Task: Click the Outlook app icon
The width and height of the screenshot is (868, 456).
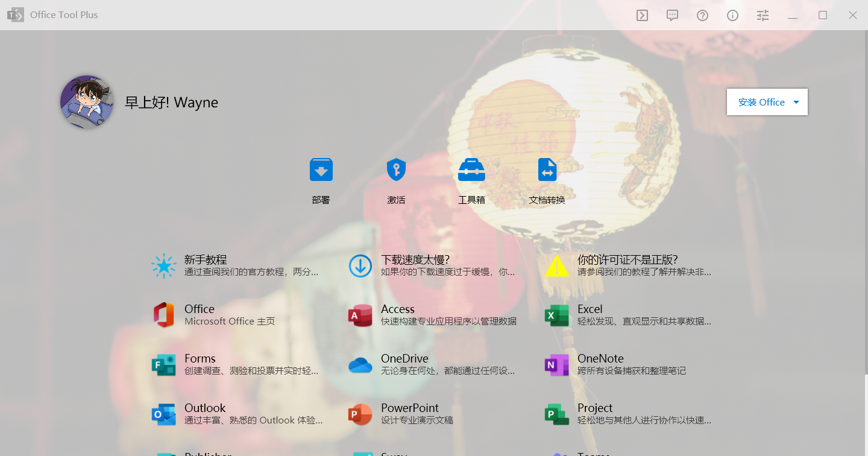Action: click(x=164, y=414)
